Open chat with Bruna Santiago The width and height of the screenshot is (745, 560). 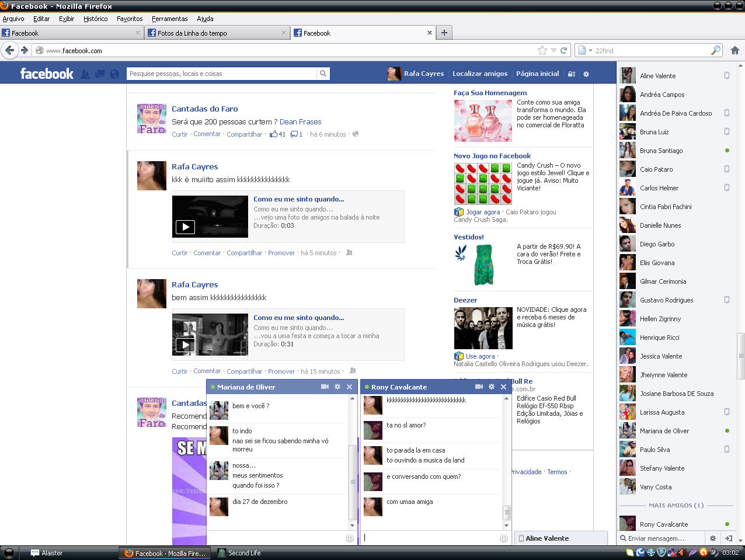pyautogui.click(x=675, y=151)
